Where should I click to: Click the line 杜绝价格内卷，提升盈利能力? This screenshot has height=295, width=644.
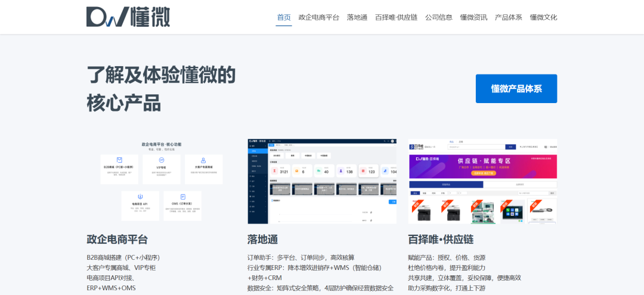(x=447, y=268)
